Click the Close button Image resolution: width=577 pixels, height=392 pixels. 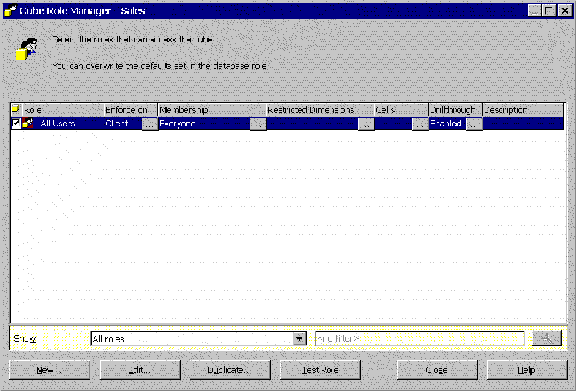tap(437, 370)
